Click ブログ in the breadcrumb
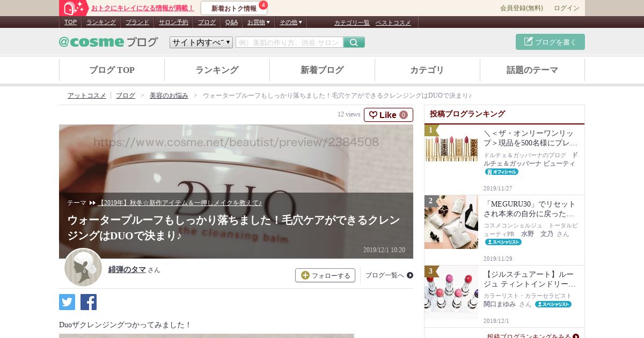Screen dimensions: 644x338 tap(126, 95)
